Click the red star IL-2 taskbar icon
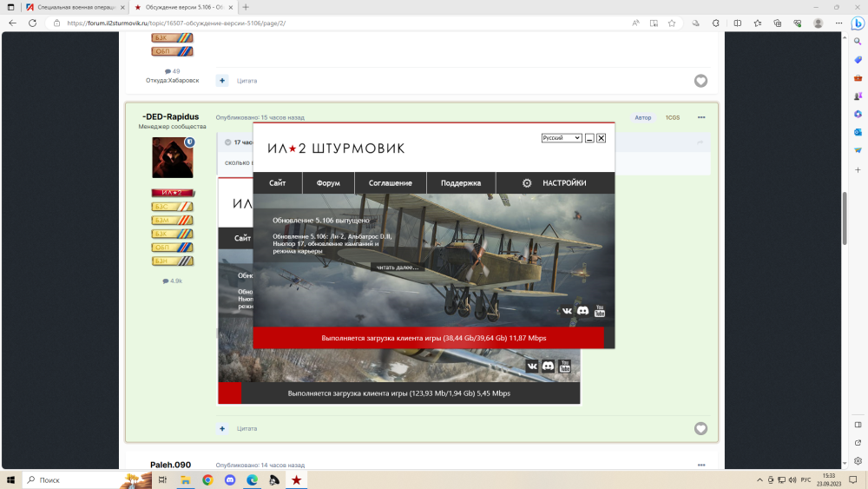This screenshot has height=489, width=868. pos(296,479)
